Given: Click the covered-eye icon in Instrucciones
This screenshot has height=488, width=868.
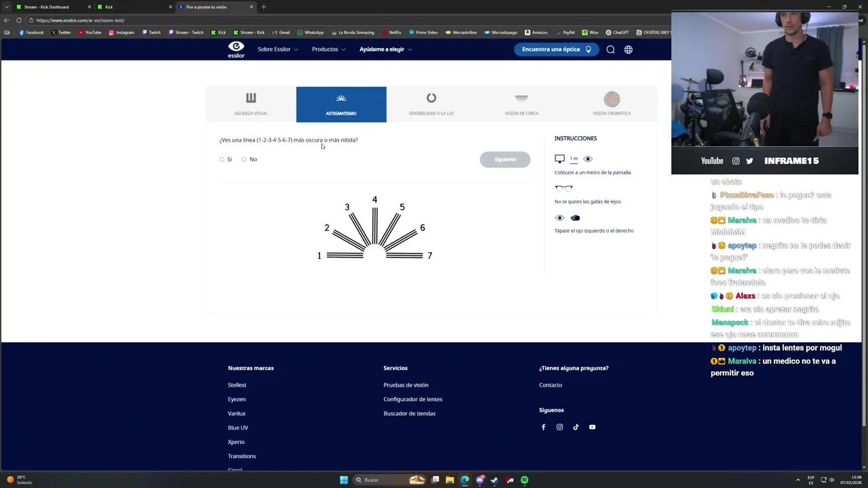Looking at the screenshot, I should (575, 218).
